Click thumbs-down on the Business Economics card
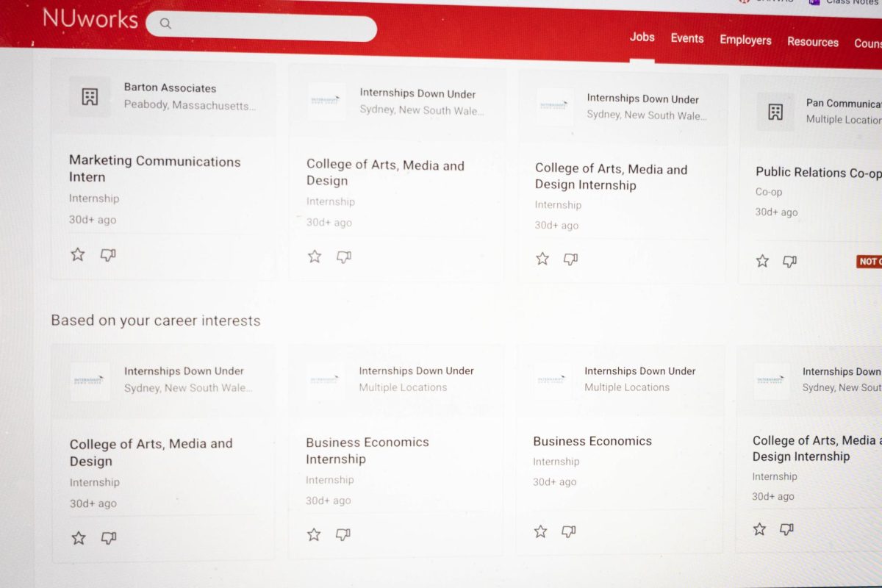The height and width of the screenshot is (588, 882). point(568,531)
